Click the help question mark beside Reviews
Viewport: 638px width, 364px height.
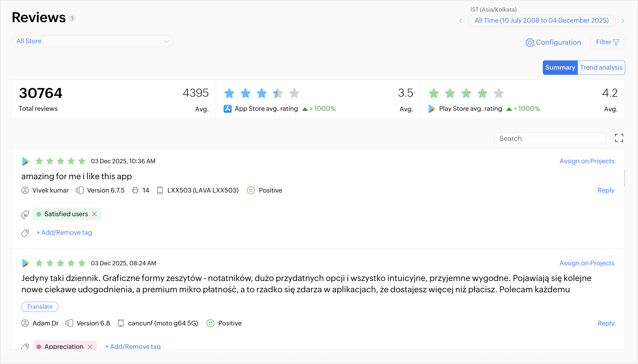click(72, 19)
